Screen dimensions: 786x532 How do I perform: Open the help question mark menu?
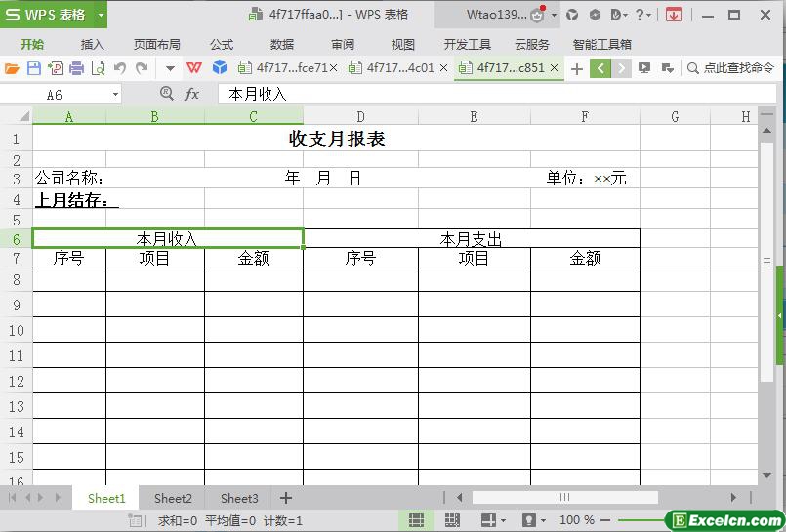642,15
